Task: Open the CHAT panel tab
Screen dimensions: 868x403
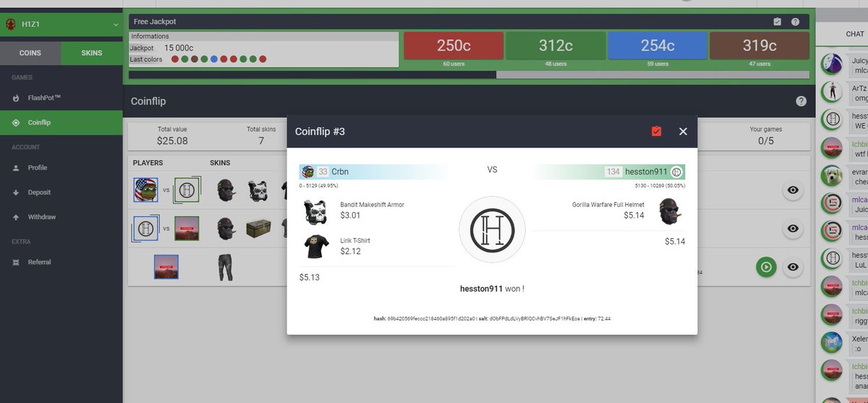Action: [x=854, y=34]
